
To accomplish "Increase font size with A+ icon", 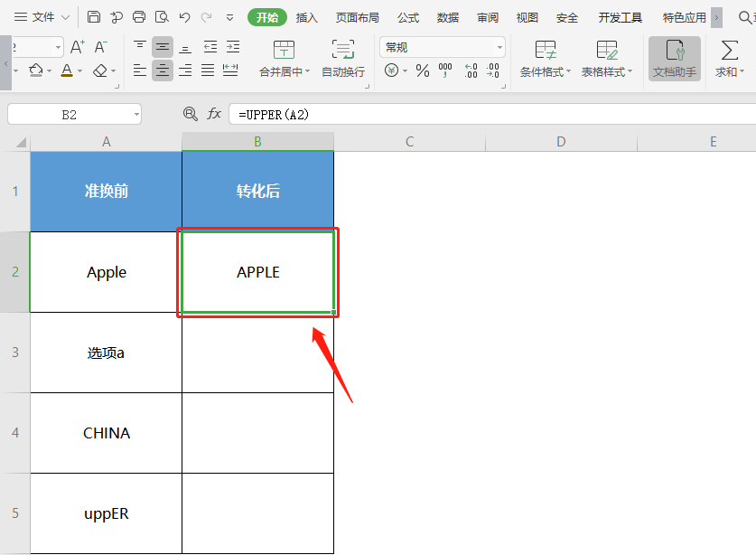I will click(x=77, y=47).
